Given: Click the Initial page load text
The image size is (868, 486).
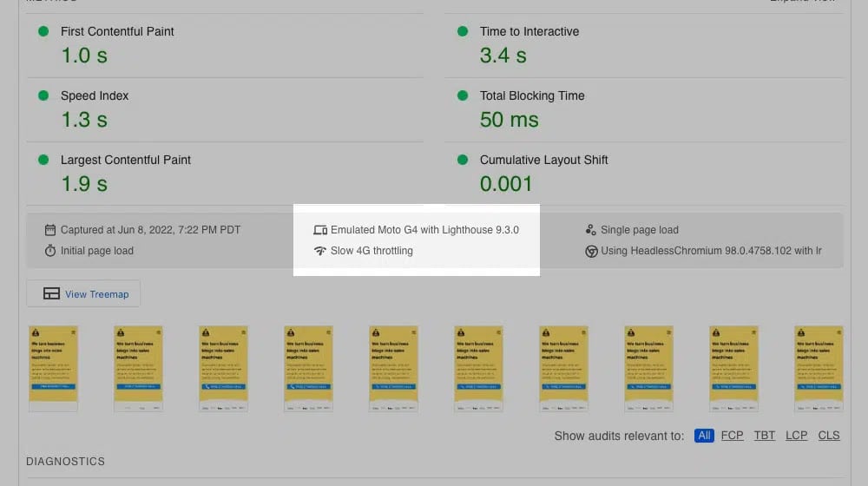Looking at the screenshot, I should pos(97,251).
